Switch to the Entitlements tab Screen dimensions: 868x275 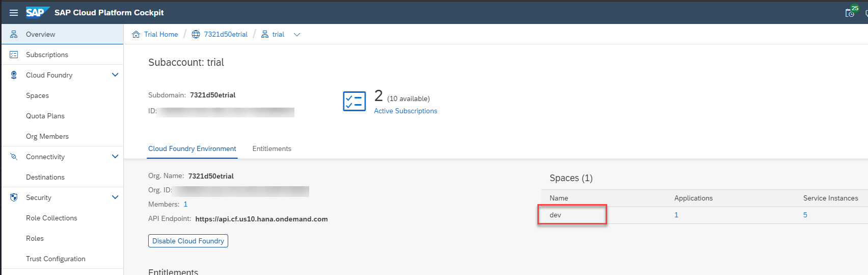pos(272,148)
